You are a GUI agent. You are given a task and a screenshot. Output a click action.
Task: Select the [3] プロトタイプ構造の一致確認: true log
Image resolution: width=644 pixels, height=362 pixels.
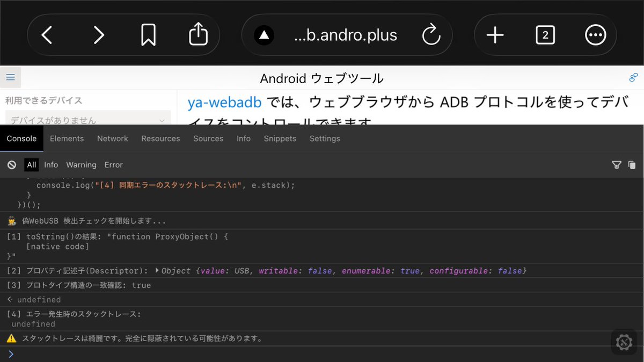[322, 285]
